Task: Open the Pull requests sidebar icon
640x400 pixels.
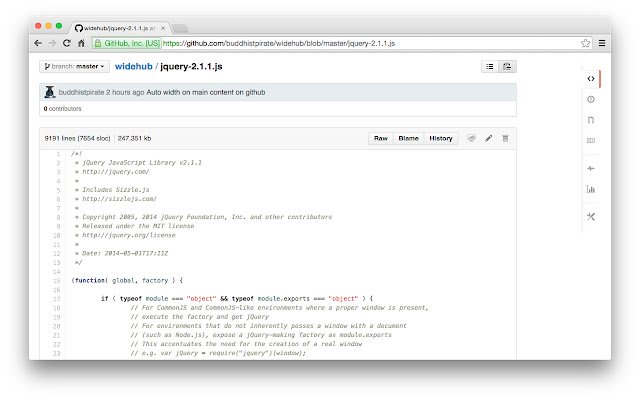Action: point(591,120)
